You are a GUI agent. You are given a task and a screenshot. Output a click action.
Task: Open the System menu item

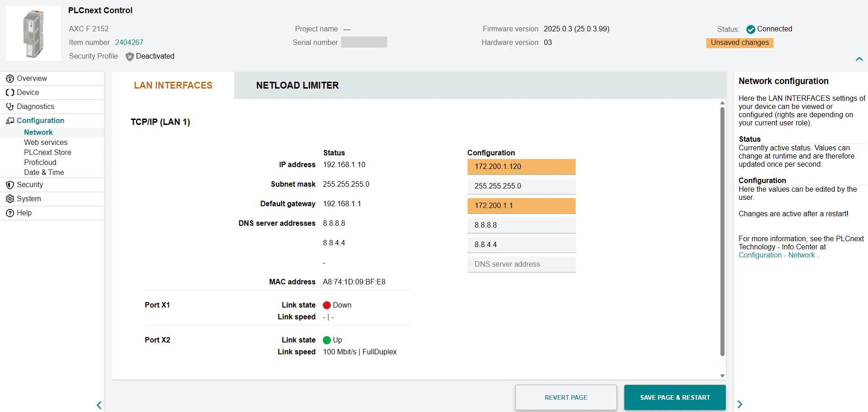pyautogui.click(x=52, y=199)
